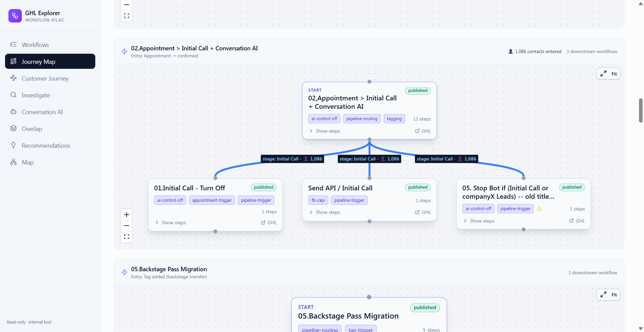Screen dimensions: 644x332
Task: Open GHL link on 01.Initial Call - Turn Off
Action: coord(269,223)
